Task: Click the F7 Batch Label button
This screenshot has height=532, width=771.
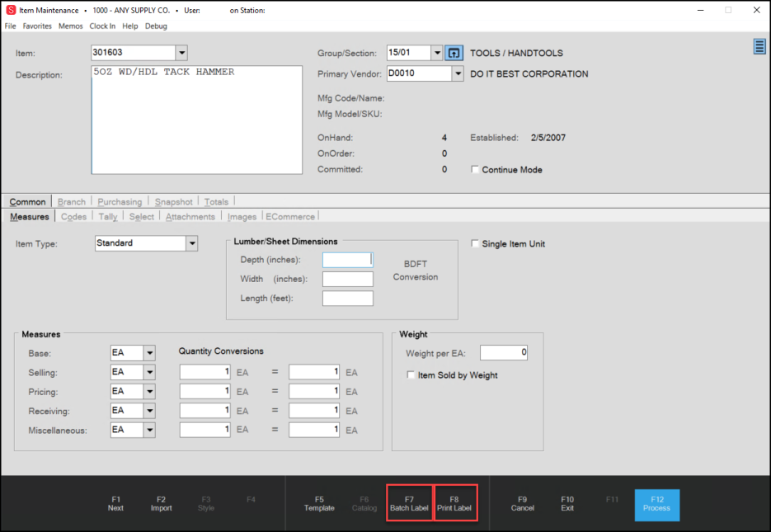Action: coord(409,503)
